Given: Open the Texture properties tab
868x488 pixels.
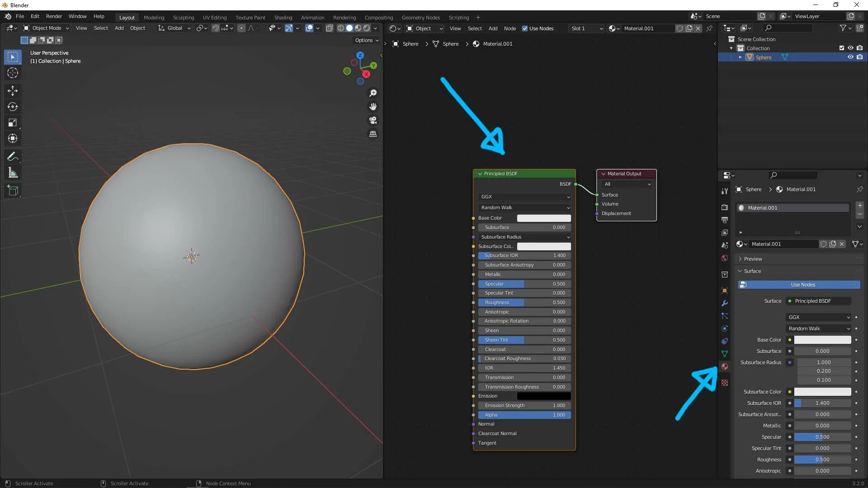Looking at the screenshot, I should point(725,383).
